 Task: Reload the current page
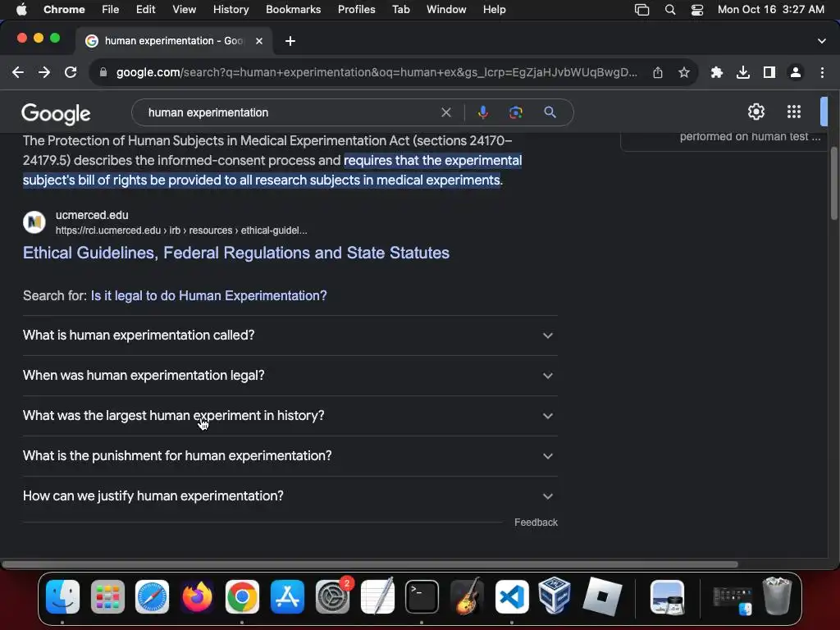tap(71, 72)
